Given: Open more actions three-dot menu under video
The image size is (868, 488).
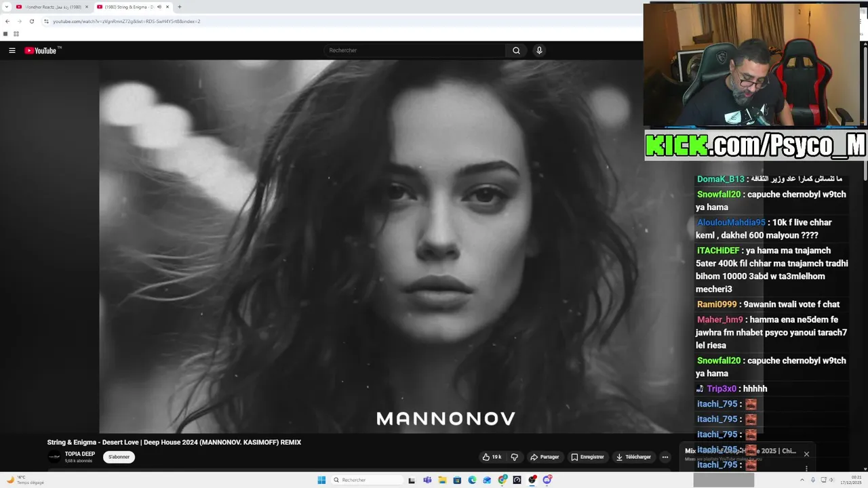Looking at the screenshot, I should [x=665, y=457].
